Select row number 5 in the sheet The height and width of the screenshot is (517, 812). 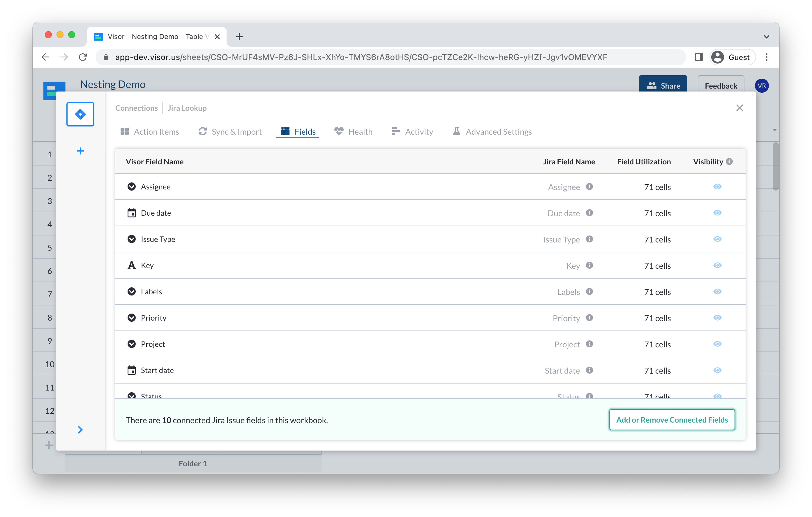click(50, 247)
